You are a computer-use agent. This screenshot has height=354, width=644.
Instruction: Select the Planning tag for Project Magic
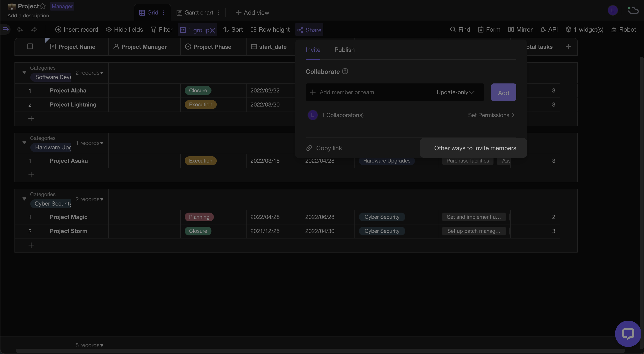point(199,217)
